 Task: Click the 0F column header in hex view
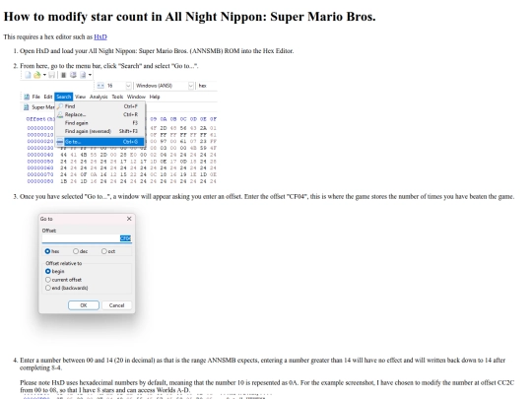(213, 119)
